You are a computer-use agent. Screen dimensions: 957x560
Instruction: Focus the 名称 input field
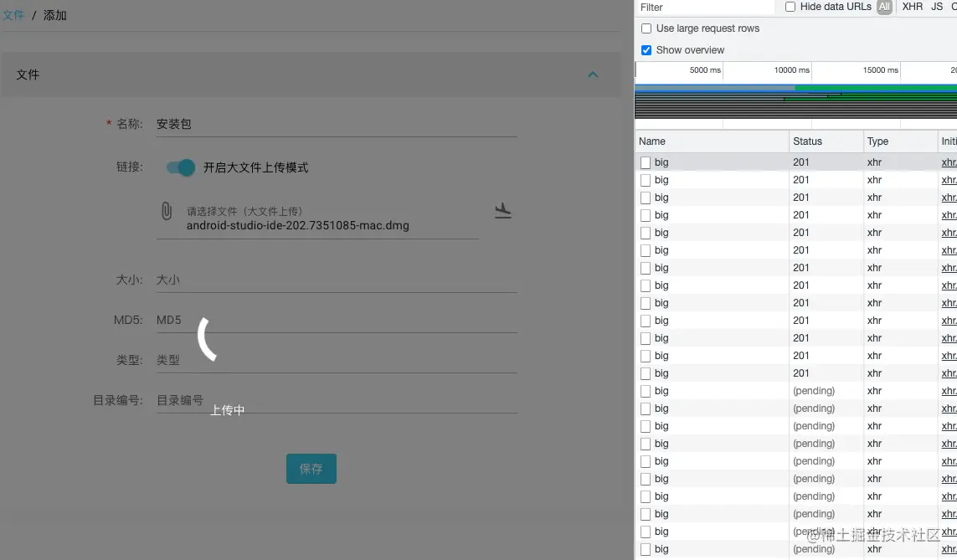pyautogui.click(x=337, y=124)
